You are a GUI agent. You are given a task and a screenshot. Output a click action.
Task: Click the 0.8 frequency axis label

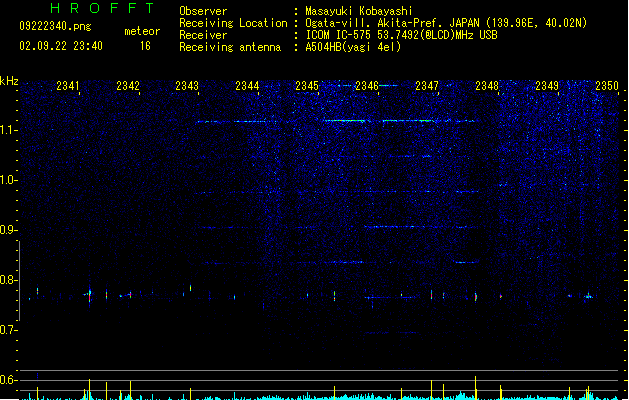[8, 280]
